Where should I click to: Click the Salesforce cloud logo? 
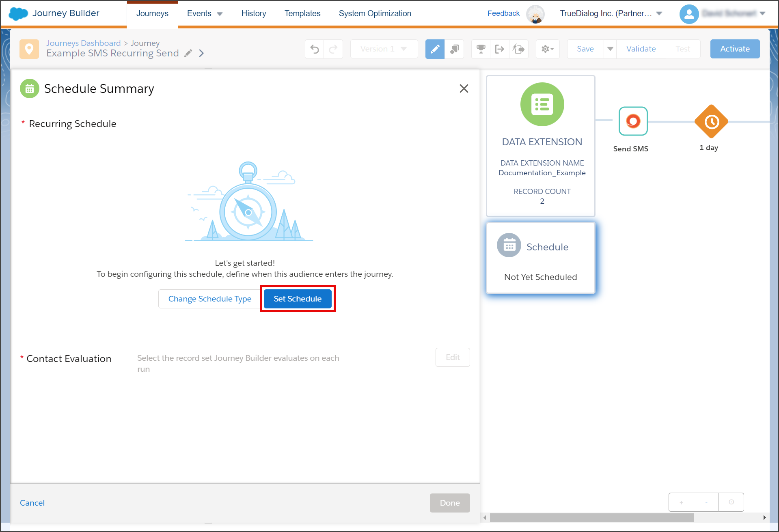pos(18,13)
